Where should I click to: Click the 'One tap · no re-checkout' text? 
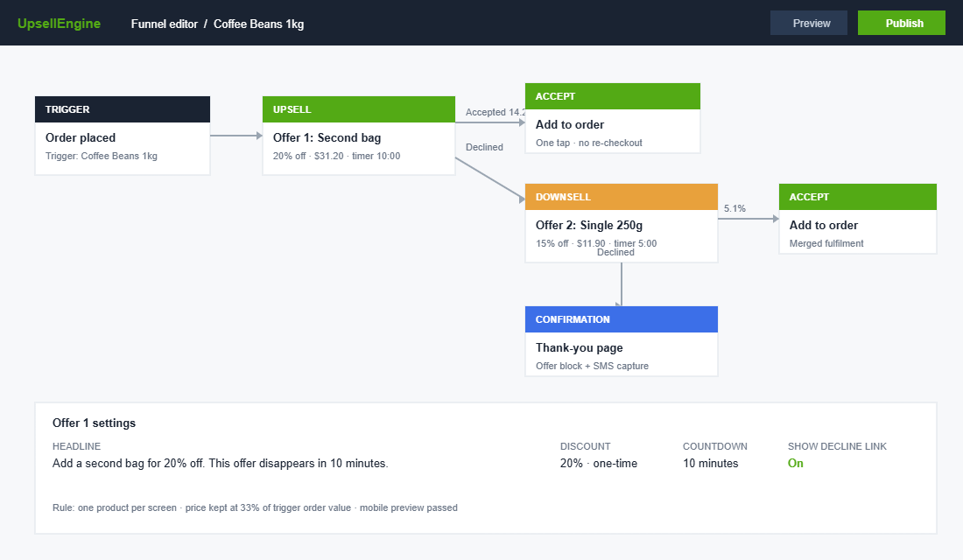point(589,143)
